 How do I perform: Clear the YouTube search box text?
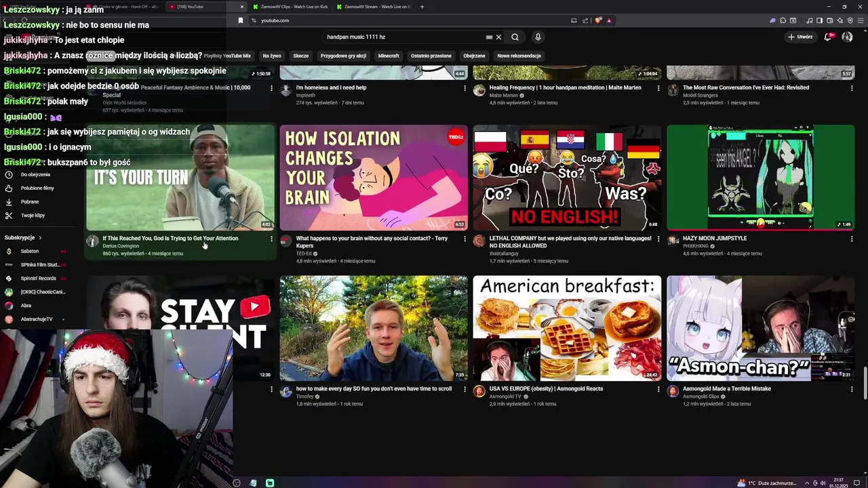click(498, 37)
